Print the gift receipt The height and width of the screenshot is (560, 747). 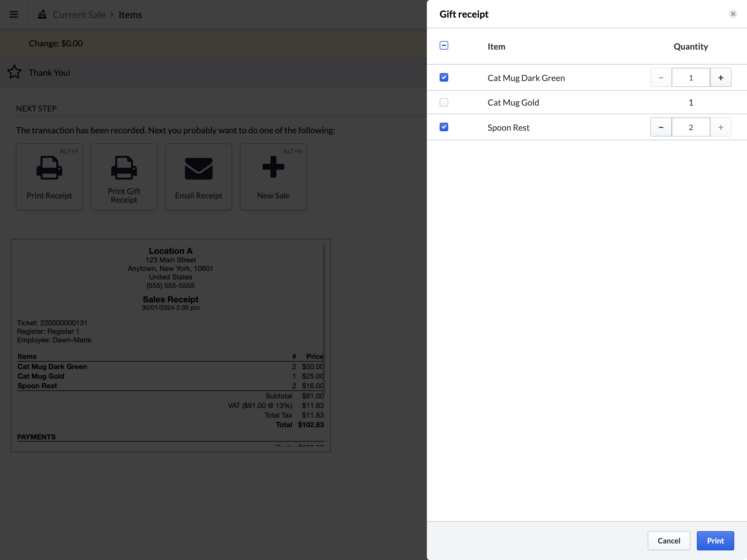tap(715, 541)
